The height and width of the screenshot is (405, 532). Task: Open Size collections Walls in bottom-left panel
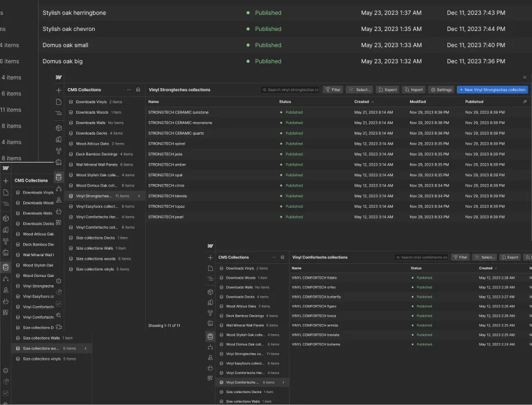(x=52, y=338)
